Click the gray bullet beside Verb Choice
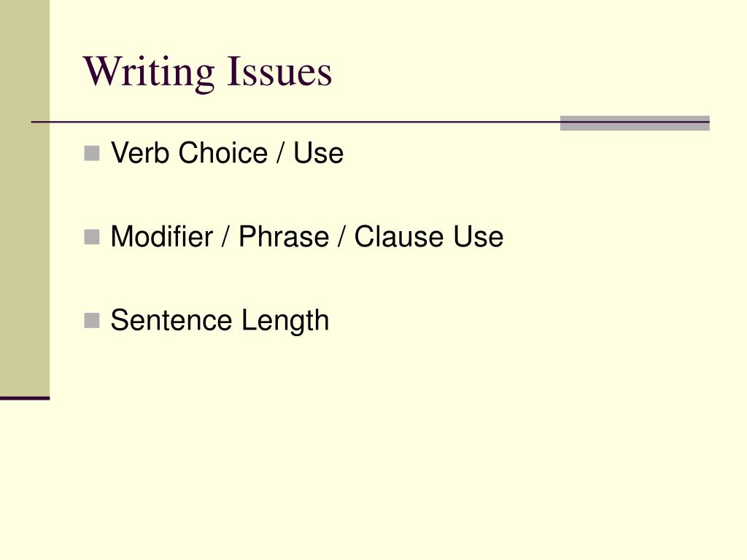The image size is (747, 560). point(92,153)
